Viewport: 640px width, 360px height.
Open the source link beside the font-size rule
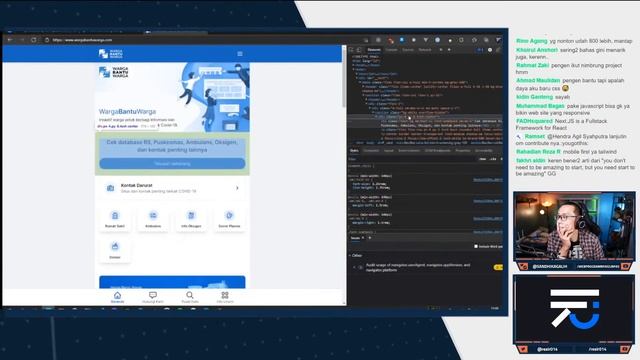[x=488, y=180]
